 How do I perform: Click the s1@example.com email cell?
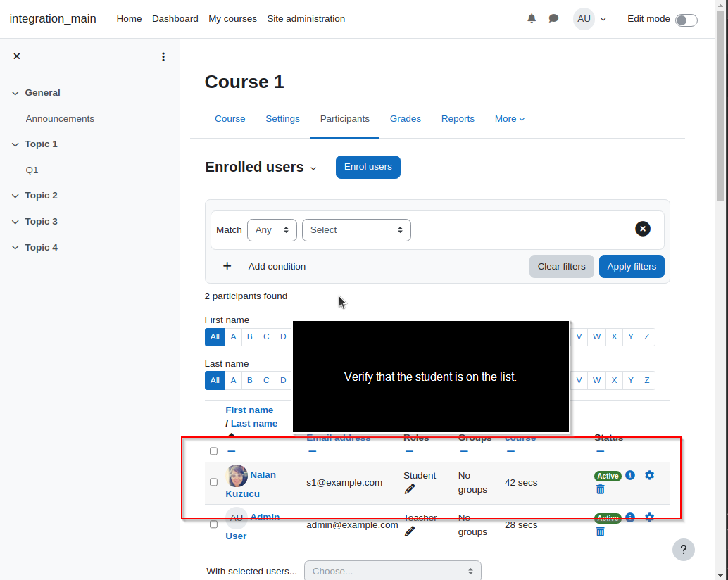point(344,483)
